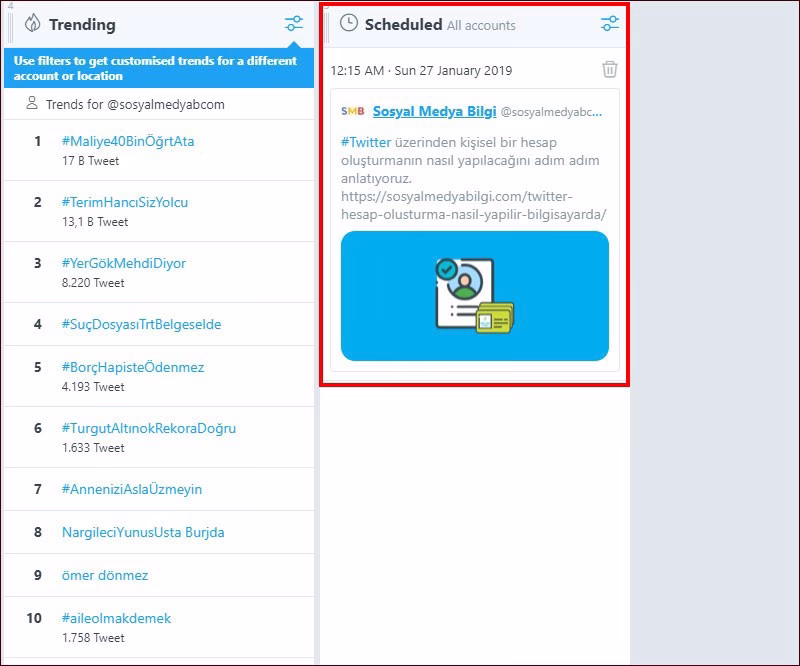800x666 pixels.
Task: View trend #TurgutAltınokRekoraDoğru
Action: [x=149, y=428]
